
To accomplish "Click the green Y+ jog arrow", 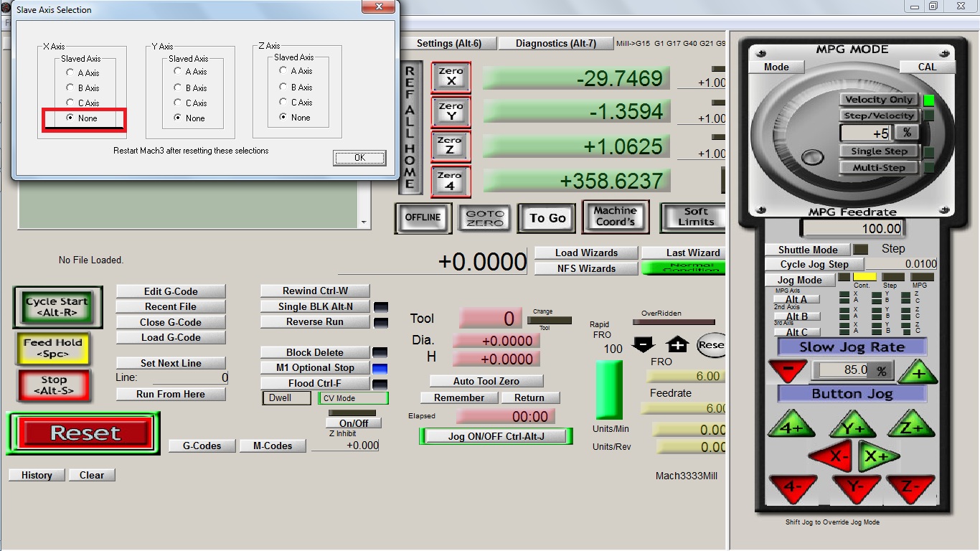I will 853,424.
